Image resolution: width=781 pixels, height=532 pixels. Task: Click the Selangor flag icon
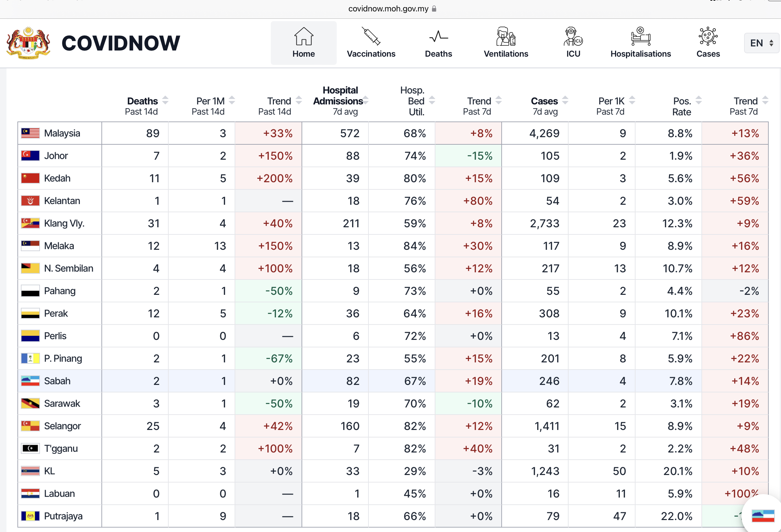(30, 426)
